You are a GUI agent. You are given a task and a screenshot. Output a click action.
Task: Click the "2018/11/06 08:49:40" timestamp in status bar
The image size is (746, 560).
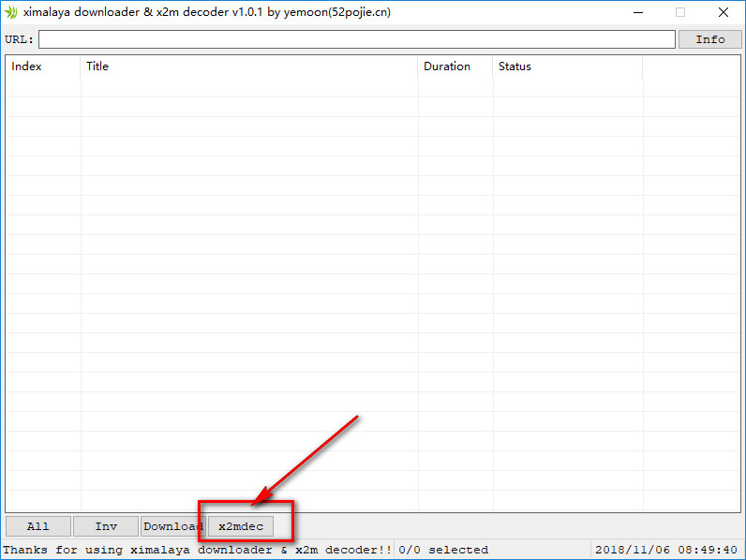click(x=666, y=550)
